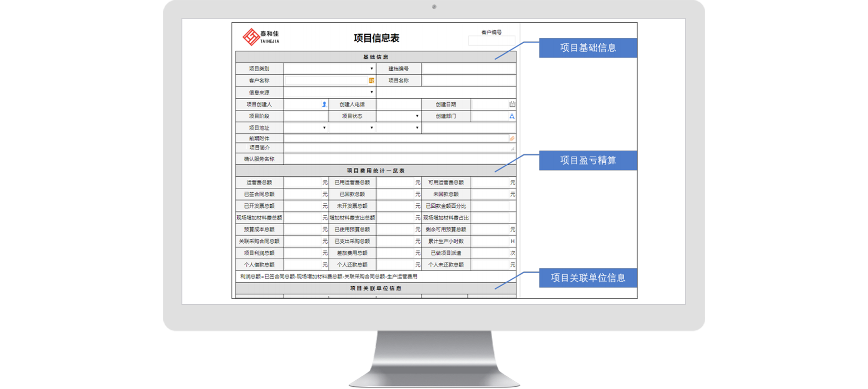
Task: Click the resize grip of 项目简介 textarea
Action: [513, 149]
